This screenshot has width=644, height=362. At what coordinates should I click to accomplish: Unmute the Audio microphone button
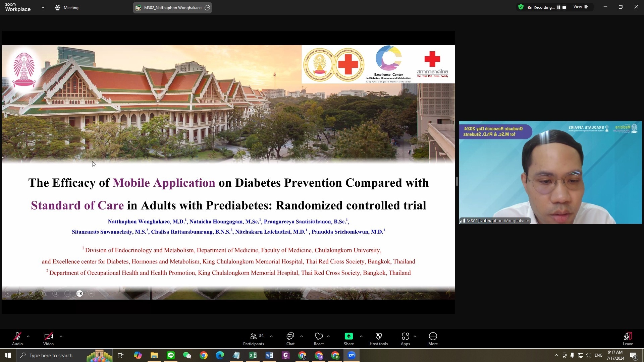[x=17, y=339]
